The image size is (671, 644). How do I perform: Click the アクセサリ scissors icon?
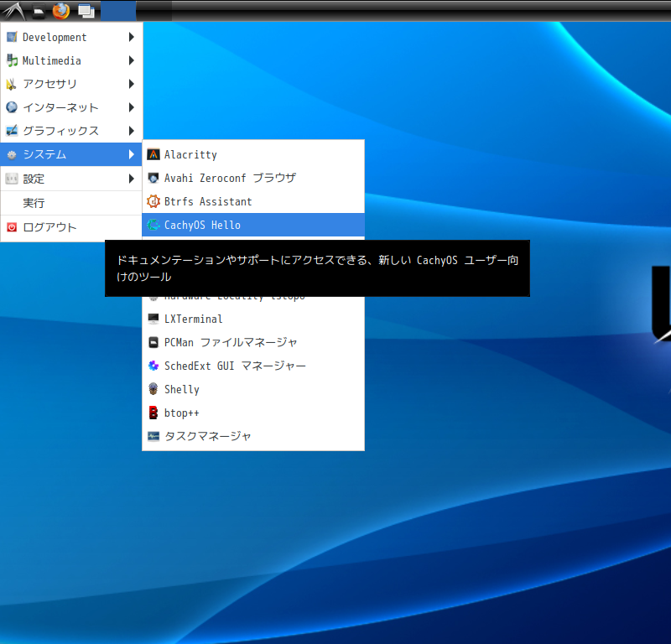(12, 84)
